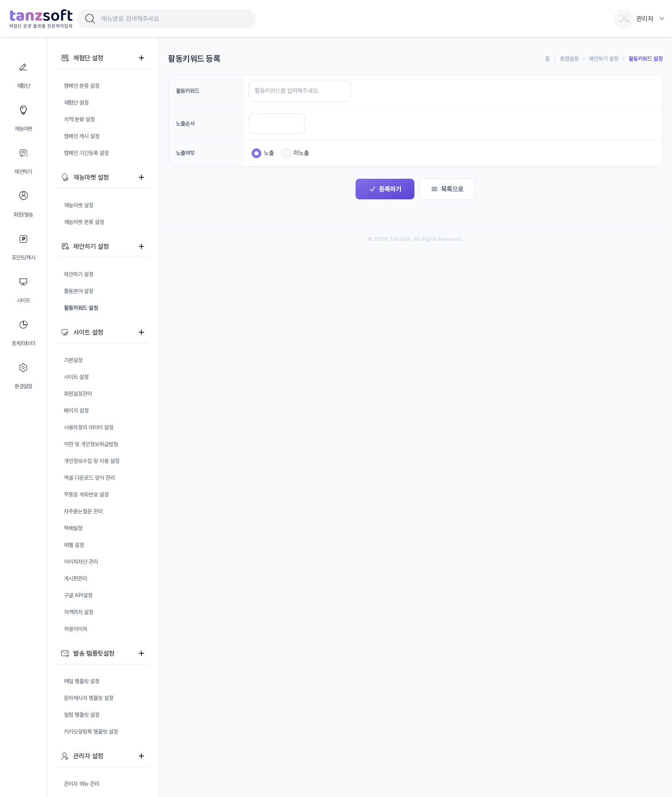Open 구글 API설정 menu item
The width and height of the screenshot is (672, 797).
coord(78,595)
